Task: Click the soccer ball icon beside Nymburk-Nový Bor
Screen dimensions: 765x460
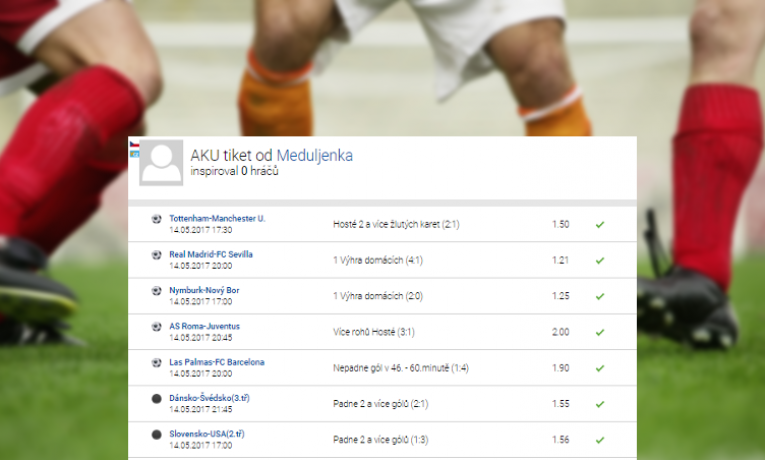Action: pos(156,291)
